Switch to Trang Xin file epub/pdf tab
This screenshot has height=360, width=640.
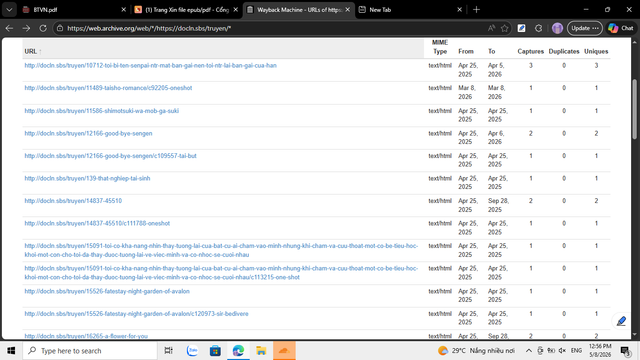[187, 10]
